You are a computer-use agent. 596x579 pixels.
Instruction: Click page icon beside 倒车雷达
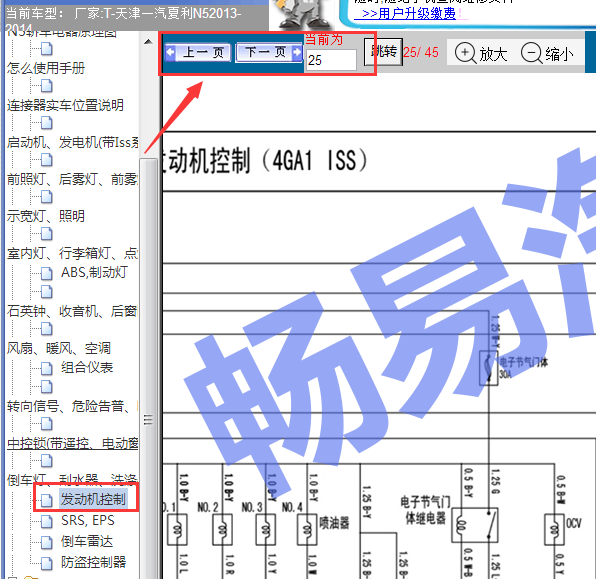[47, 542]
